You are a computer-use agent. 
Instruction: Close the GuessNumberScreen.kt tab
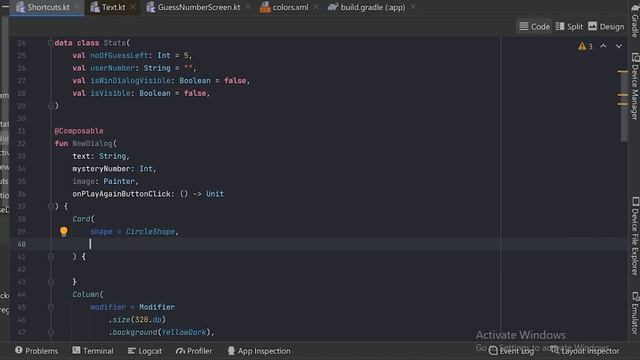(x=248, y=7)
